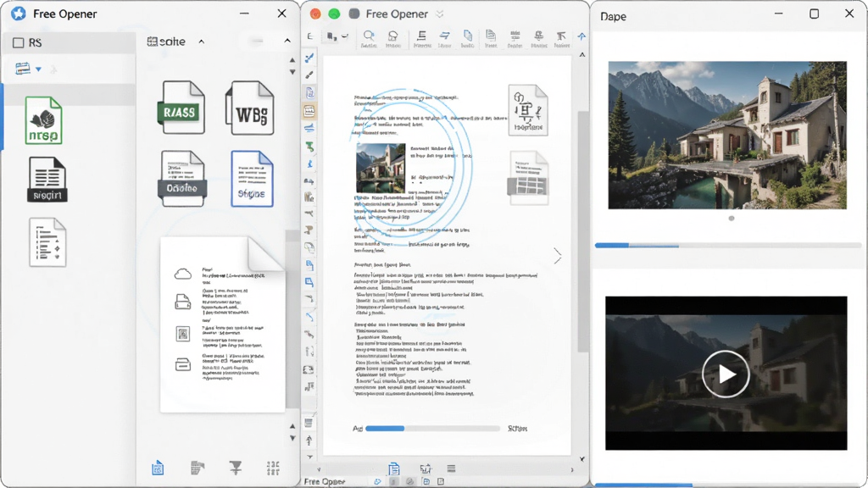Open the list document icon in left sidebar
The image size is (868, 488).
[47, 242]
